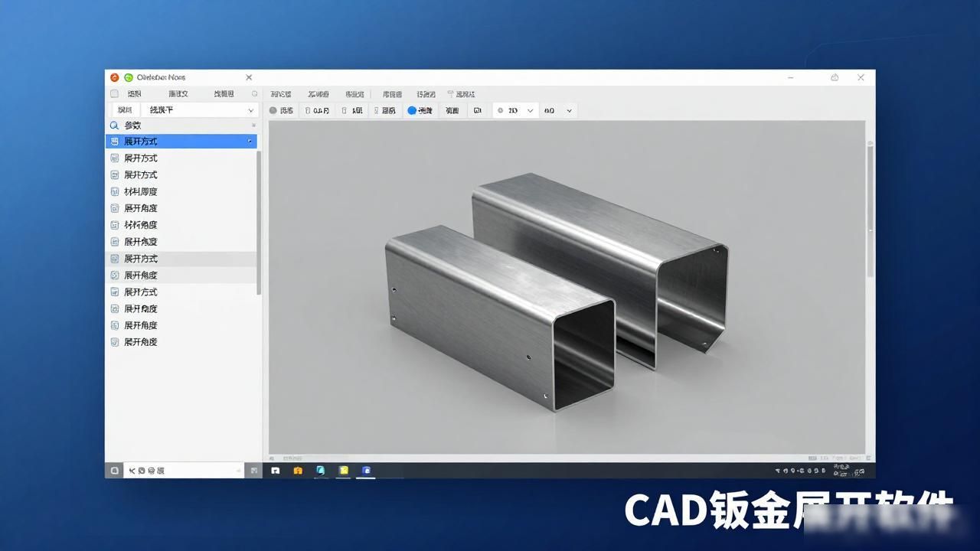
Task: Click the pin icon in the menu bar
Action: pos(450,93)
